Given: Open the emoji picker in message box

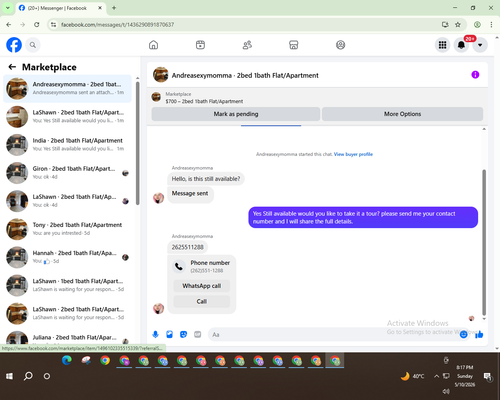Looking at the screenshot, I should point(463,334).
